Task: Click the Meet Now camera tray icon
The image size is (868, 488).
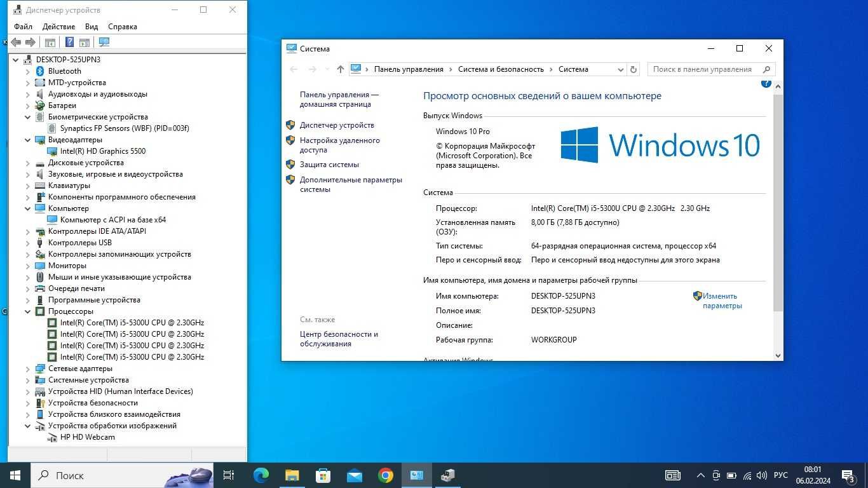Action: tap(716, 475)
